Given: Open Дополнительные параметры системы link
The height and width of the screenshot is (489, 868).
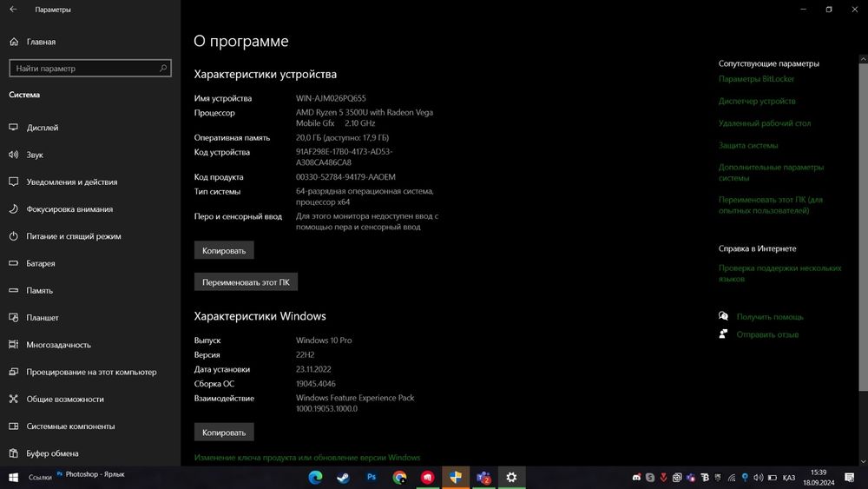Looking at the screenshot, I should [x=771, y=172].
